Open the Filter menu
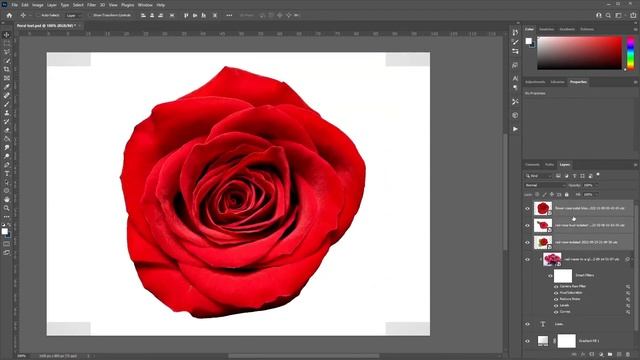The width and height of the screenshot is (640, 360). 91,5
